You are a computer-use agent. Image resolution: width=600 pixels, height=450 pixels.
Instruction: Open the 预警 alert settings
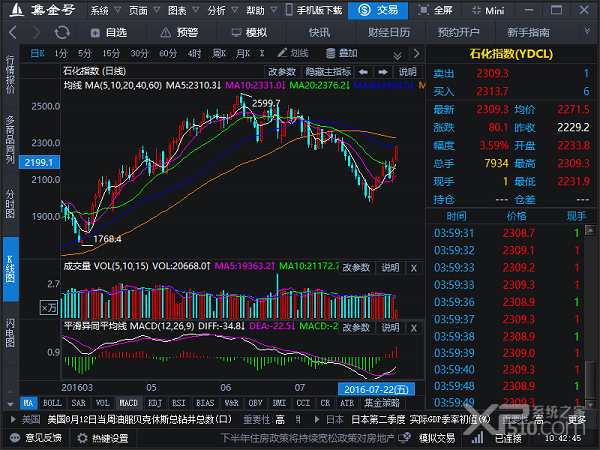(x=179, y=33)
